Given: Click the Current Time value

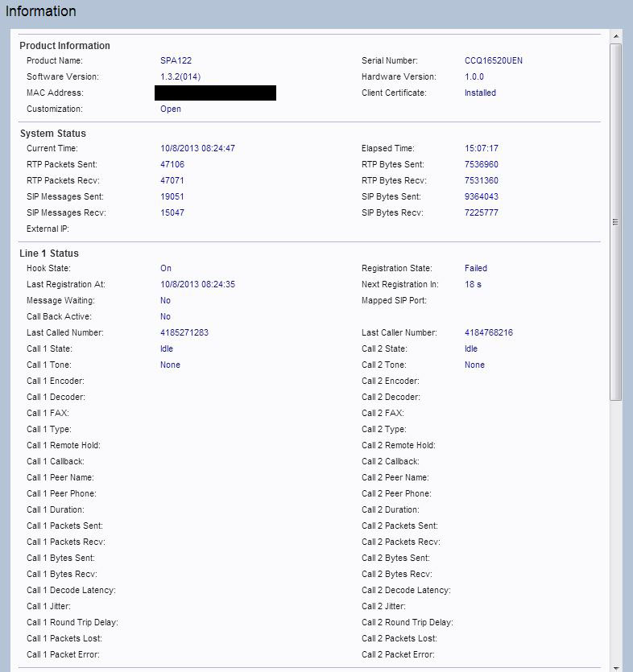Looking at the screenshot, I should 197,148.
